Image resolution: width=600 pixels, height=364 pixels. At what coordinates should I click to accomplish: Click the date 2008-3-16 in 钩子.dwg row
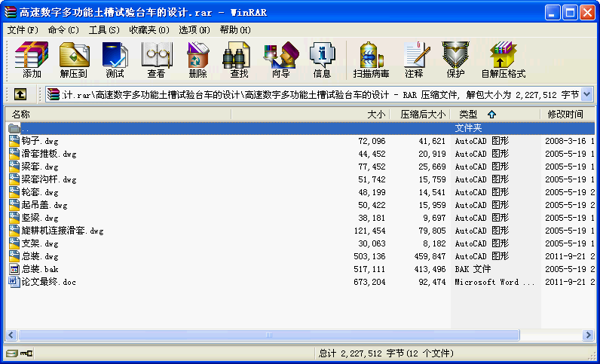(565, 141)
